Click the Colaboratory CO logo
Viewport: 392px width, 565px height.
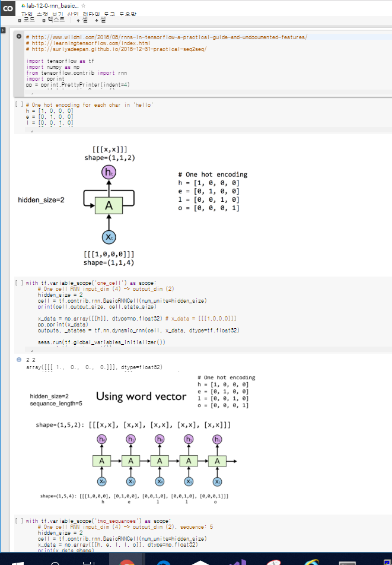coord(8,8)
